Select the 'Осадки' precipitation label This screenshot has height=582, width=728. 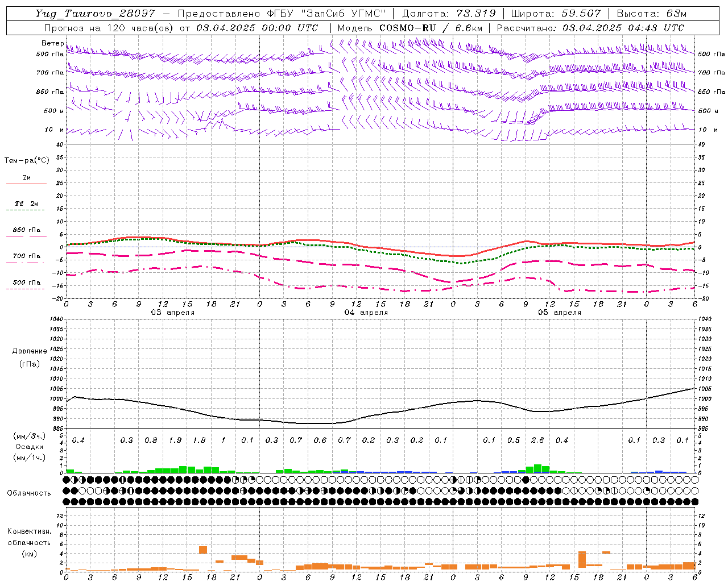click(x=29, y=447)
